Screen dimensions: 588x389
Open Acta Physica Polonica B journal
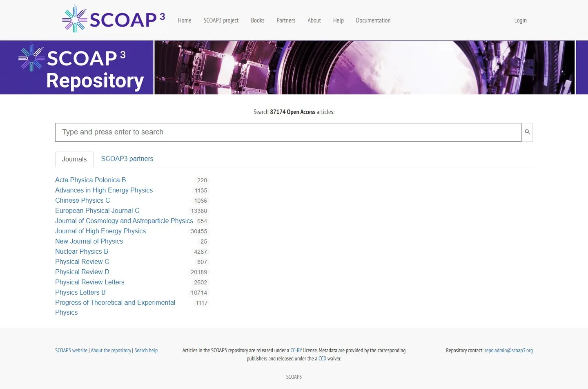[91, 180]
